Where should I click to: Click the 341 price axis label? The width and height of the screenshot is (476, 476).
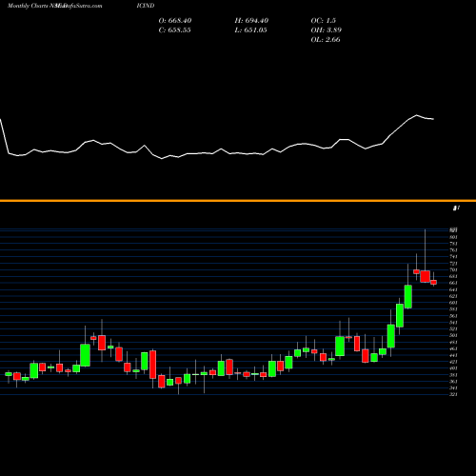453,387
